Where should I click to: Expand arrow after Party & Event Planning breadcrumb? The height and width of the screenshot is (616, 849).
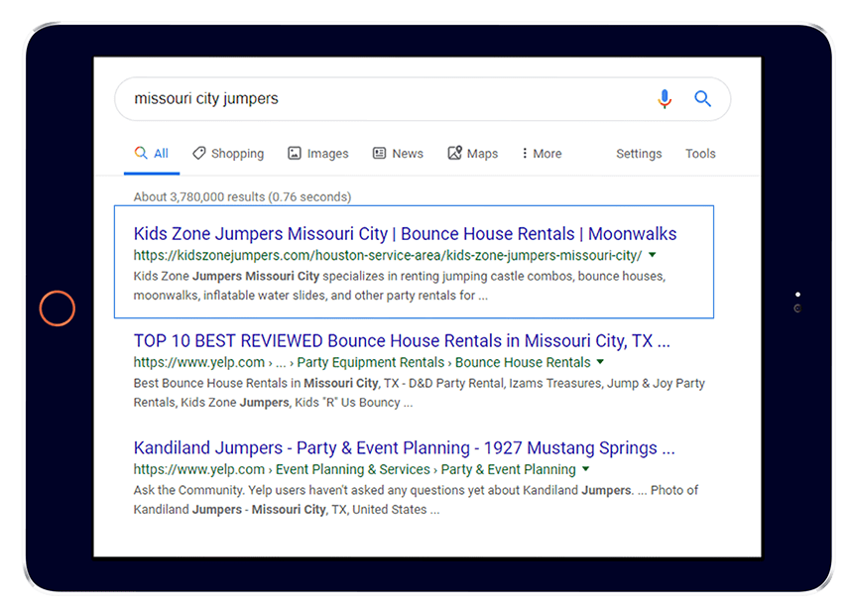click(x=586, y=469)
